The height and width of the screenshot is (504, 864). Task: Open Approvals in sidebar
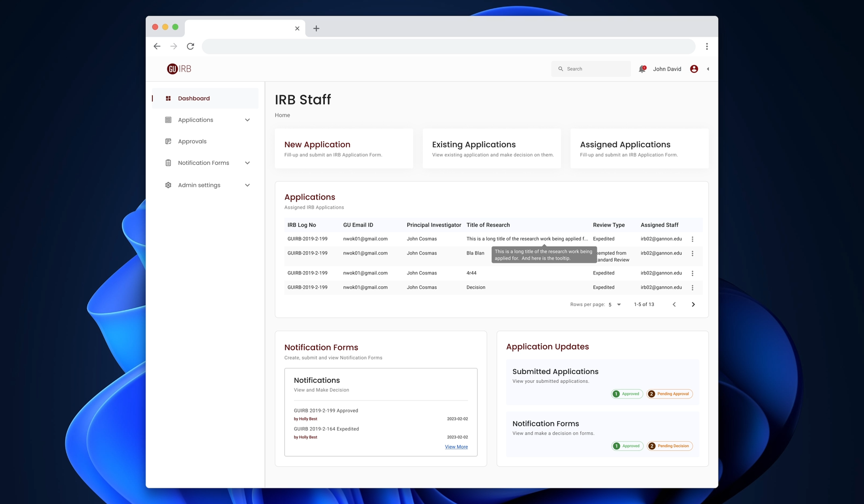(x=205, y=141)
